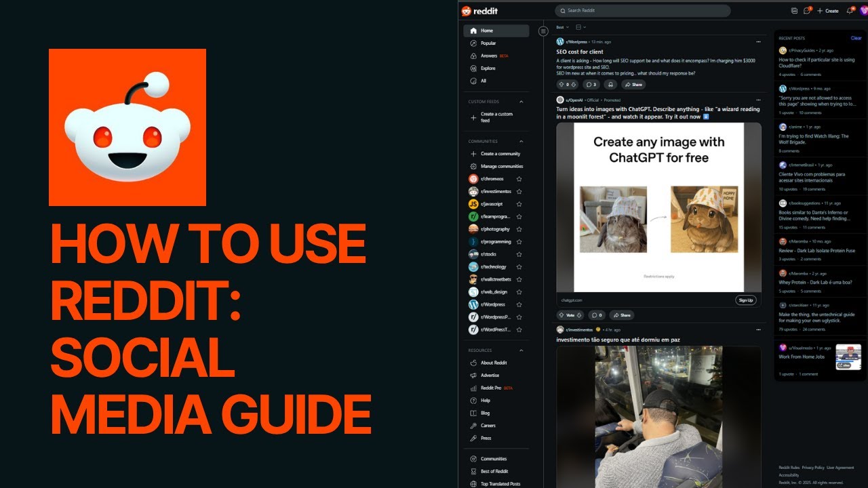The width and height of the screenshot is (868, 488).
Task: Favorite r/investimentos with its star
Action: coord(519,191)
